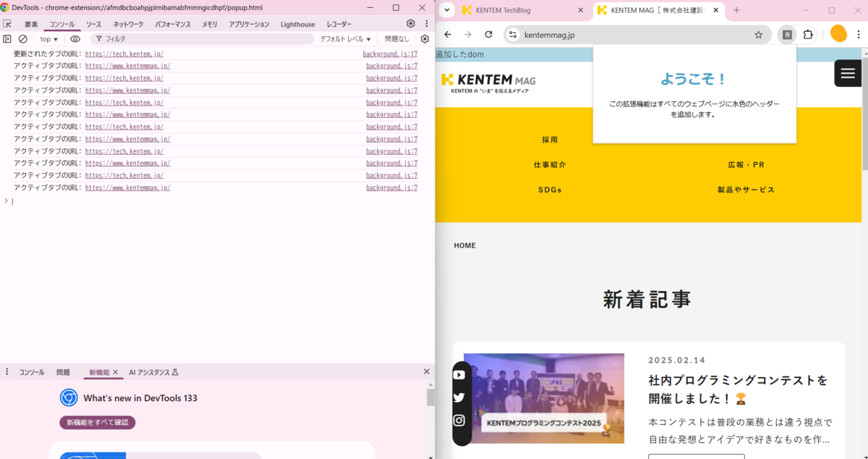Screen dimensions: 868x459
Task: Open the デフォルト レベル log level dropdown
Action: pos(346,39)
